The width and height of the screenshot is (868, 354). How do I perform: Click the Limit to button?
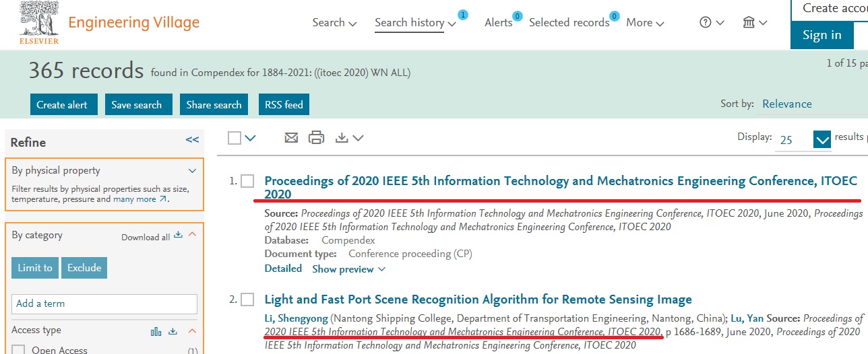pos(35,268)
